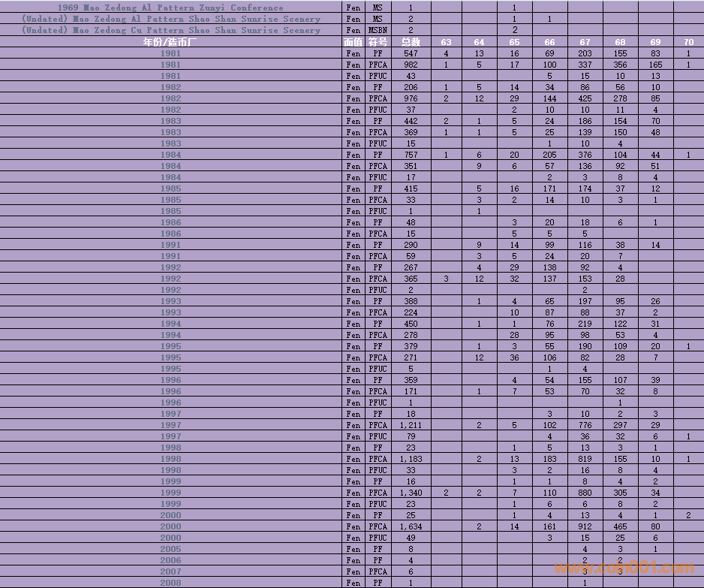Image resolution: width=704 pixels, height=588 pixels.
Task: Click the 982 total cell for 1981 PFCA
Action: pyautogui.click(x=411, y=65)
